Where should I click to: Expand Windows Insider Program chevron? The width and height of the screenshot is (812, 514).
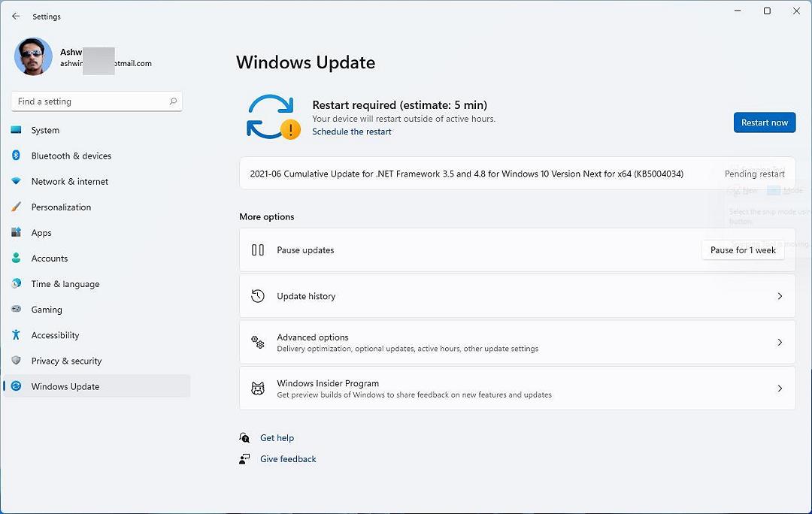click(780, 389)
